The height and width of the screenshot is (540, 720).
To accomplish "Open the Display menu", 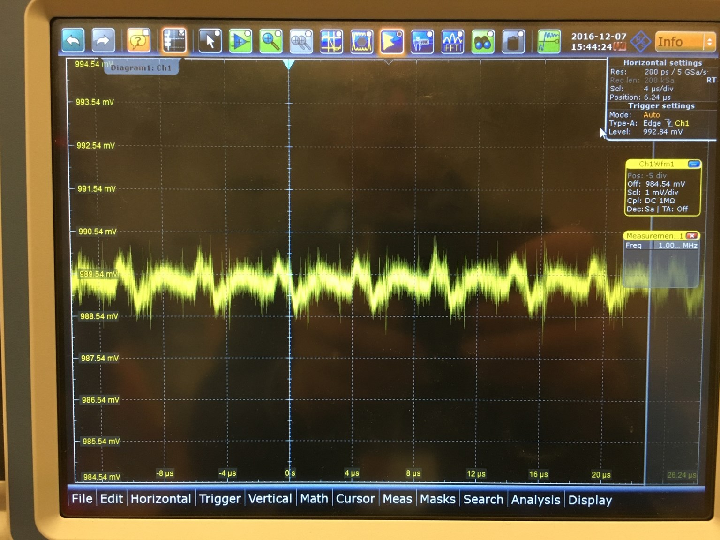I will click(590, 500).
